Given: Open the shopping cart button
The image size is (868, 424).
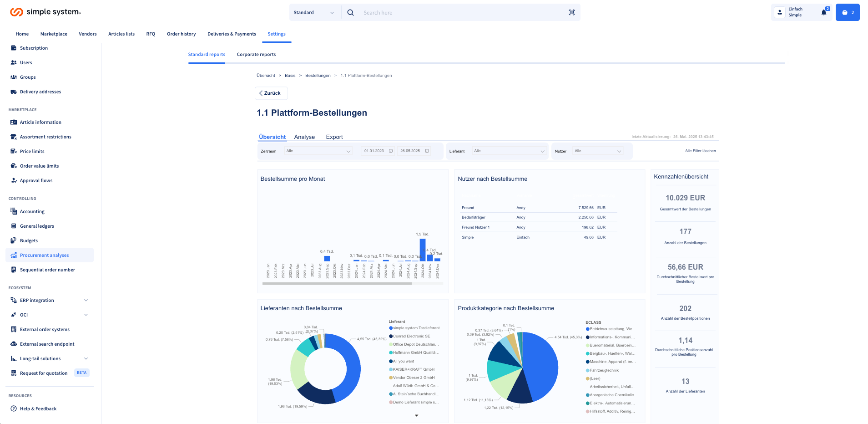Looking at the screenshot, I should [847, 13].
